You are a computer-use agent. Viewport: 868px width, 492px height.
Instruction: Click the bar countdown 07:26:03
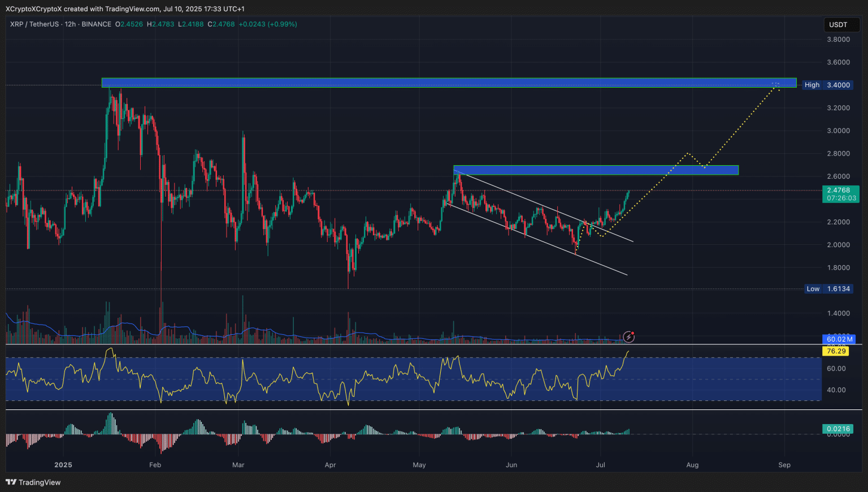pos(841,198)
